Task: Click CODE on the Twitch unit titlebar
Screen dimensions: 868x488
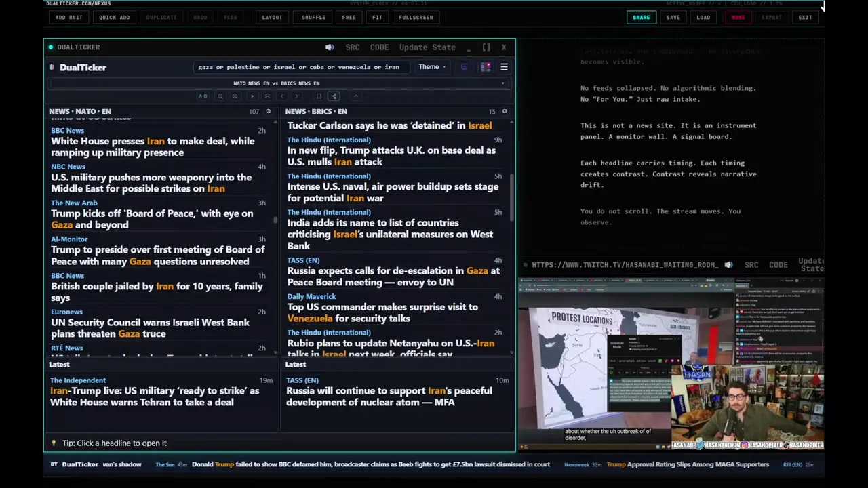Action: (778, 265)
